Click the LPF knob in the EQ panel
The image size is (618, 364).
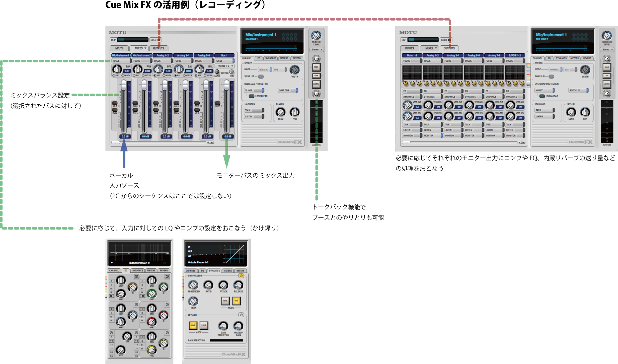click(127, 336)
